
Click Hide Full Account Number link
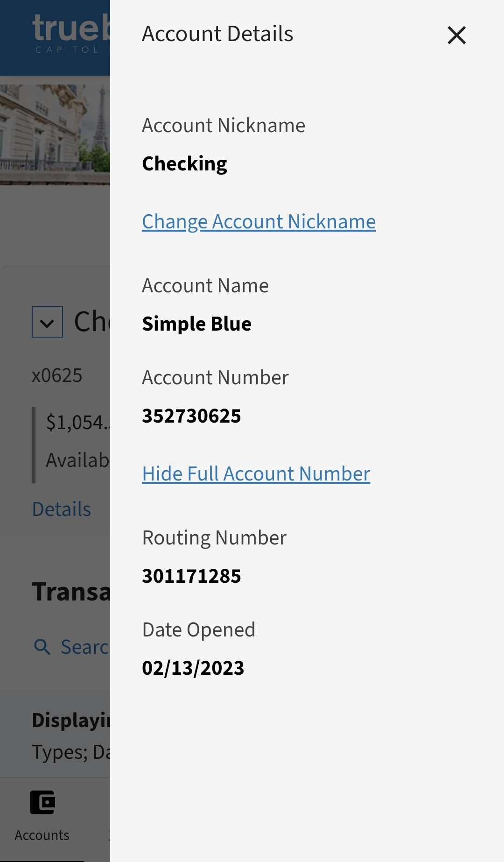tap(256, 474)
